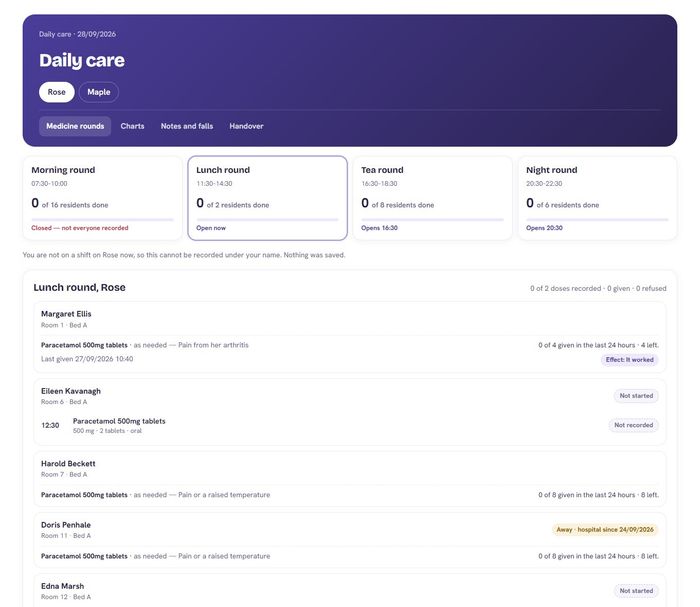Click Harold Beckett's Paracetamol as-needed line

pos(155,495)
